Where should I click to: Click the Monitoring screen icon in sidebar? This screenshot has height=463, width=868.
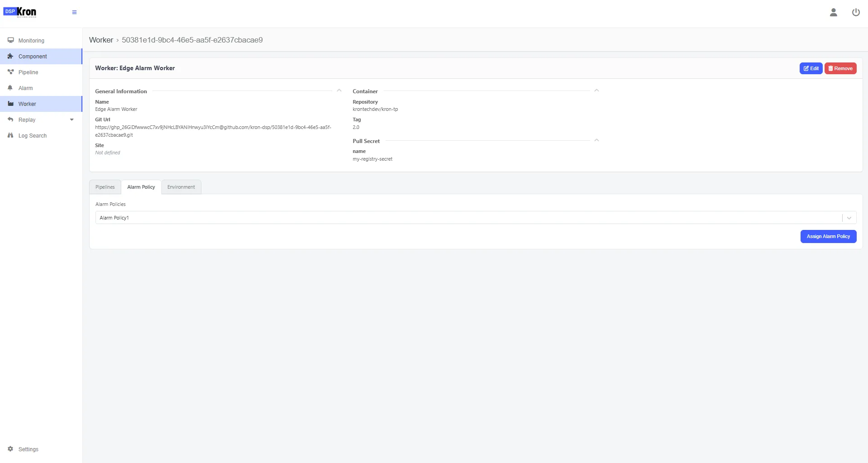[x=10, y=40]
